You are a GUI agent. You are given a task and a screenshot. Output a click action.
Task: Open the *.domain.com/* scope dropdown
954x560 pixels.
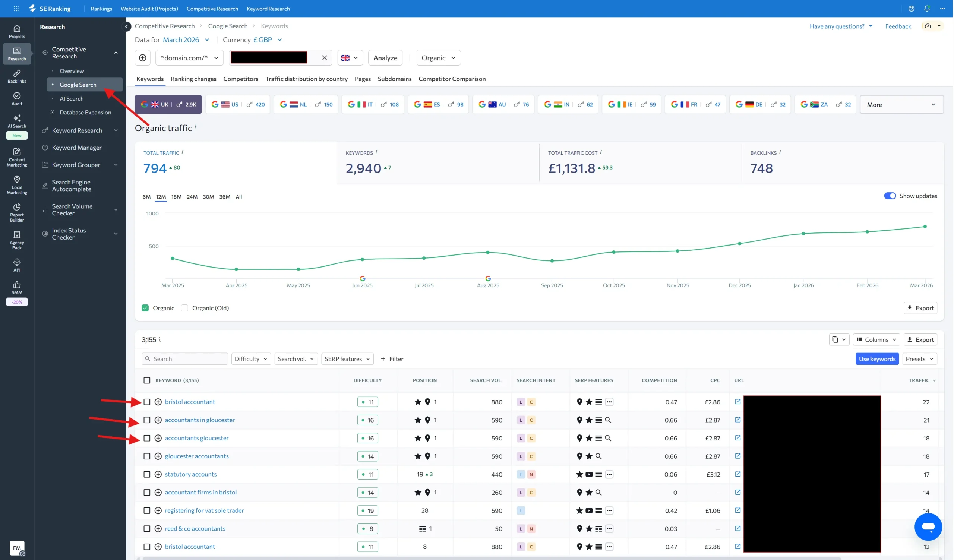point(189,58)
